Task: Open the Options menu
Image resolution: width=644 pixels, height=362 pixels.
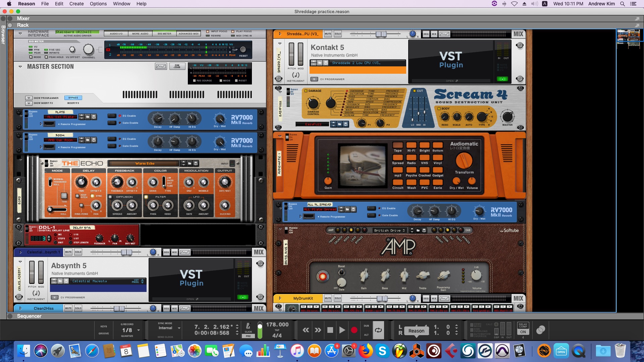Action: [x=98, y=4]
